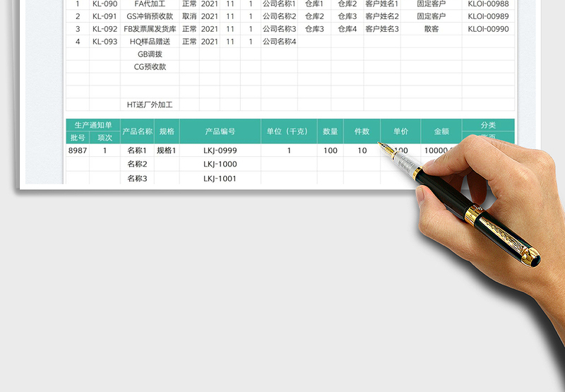Select the 仓库4 cell

[x=347, y=29]
